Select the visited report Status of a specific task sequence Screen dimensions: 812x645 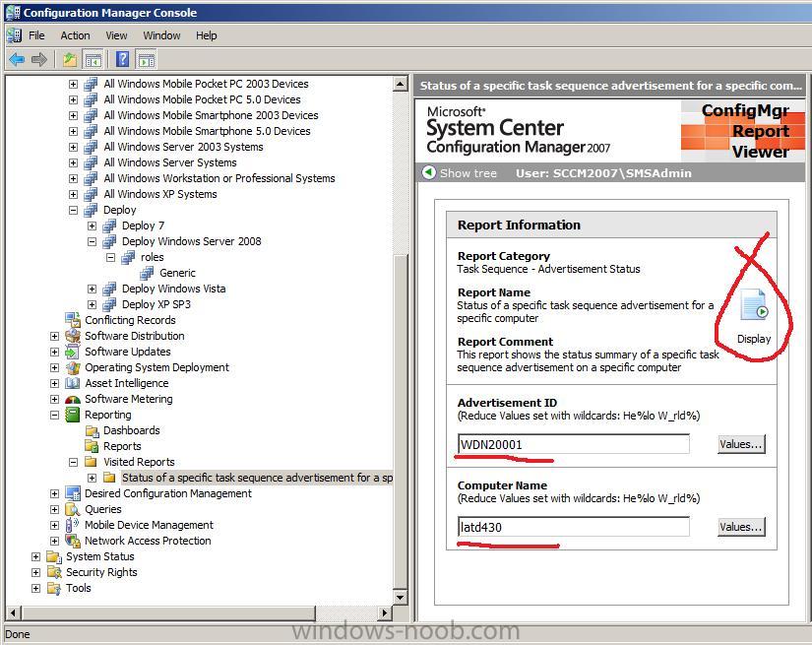tap(257, 478)
